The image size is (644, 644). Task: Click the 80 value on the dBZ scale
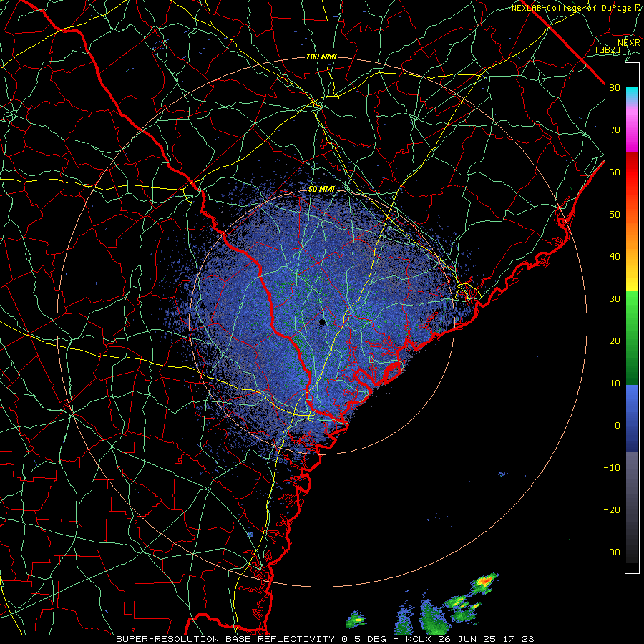(615, 88)
